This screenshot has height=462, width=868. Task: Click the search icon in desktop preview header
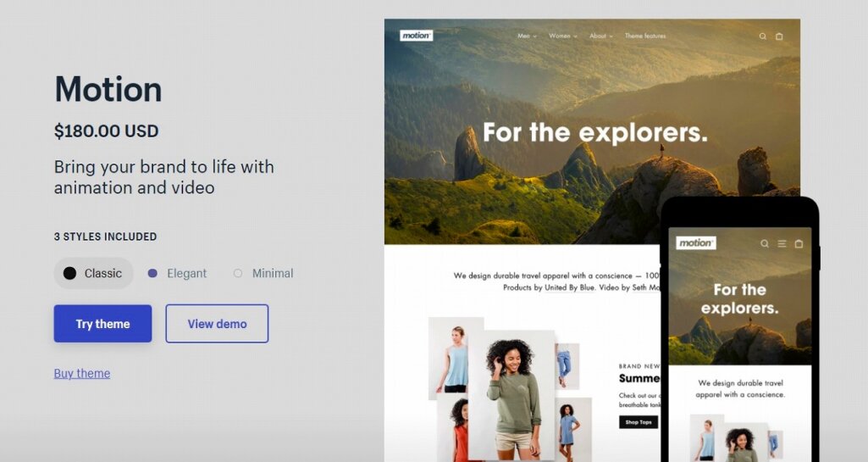click(762, 36)
